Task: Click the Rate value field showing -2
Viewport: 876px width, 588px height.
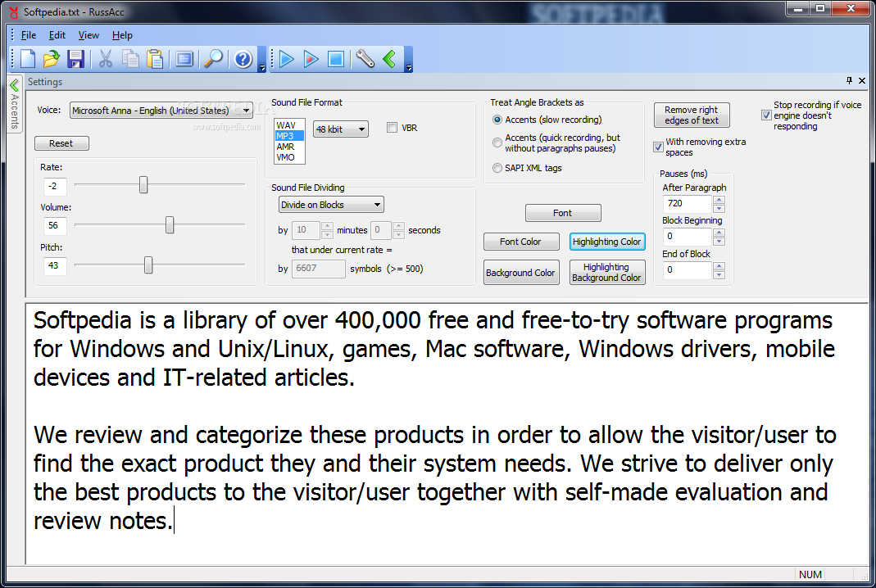Action: pos(55,186)
